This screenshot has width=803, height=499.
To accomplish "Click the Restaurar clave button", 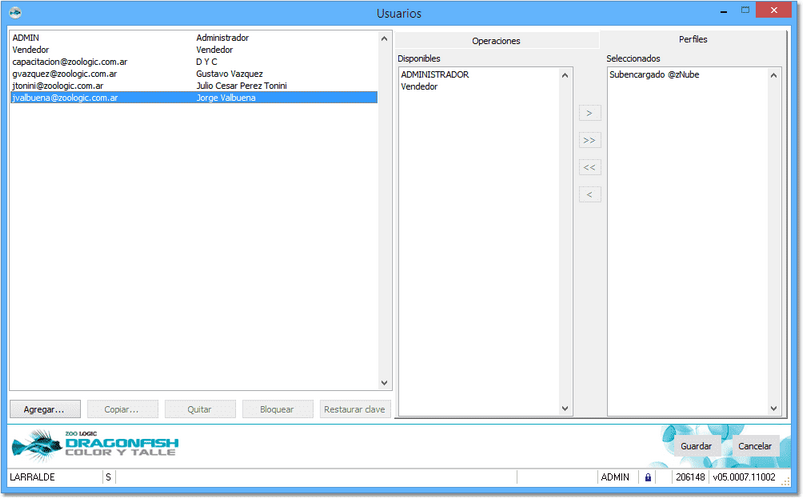I will click(355, 409).
